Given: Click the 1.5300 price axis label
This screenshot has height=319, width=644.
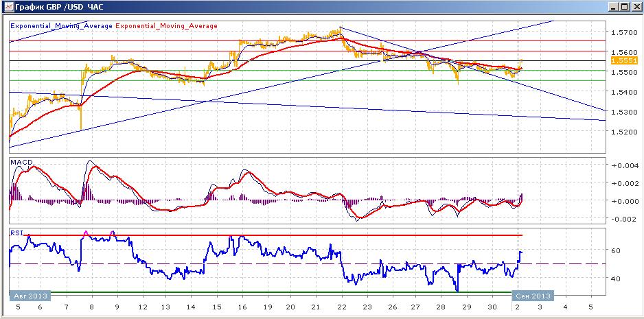Looking at the screenshot, I should tap(623, 112).
